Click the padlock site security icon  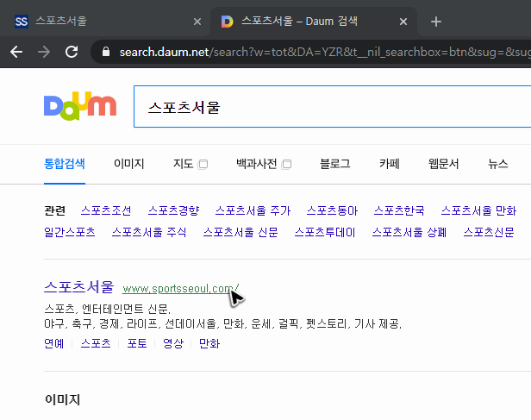[x=106, y=52]
